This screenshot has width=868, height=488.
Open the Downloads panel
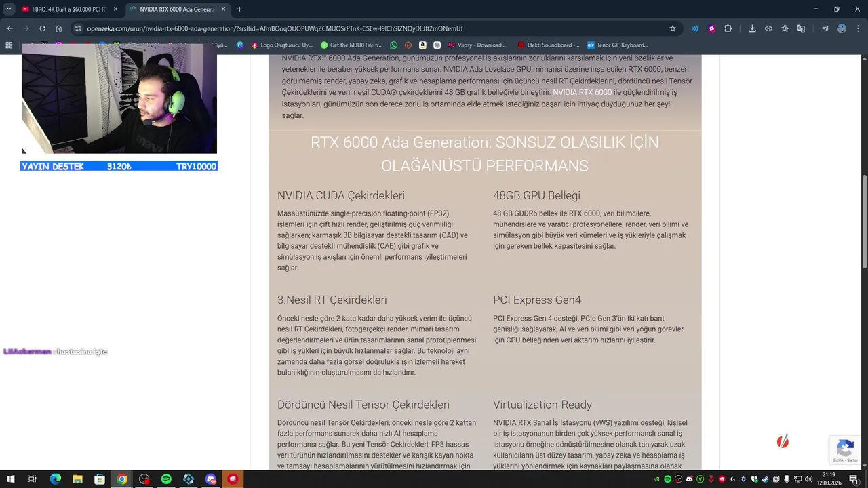pos(752,28)
